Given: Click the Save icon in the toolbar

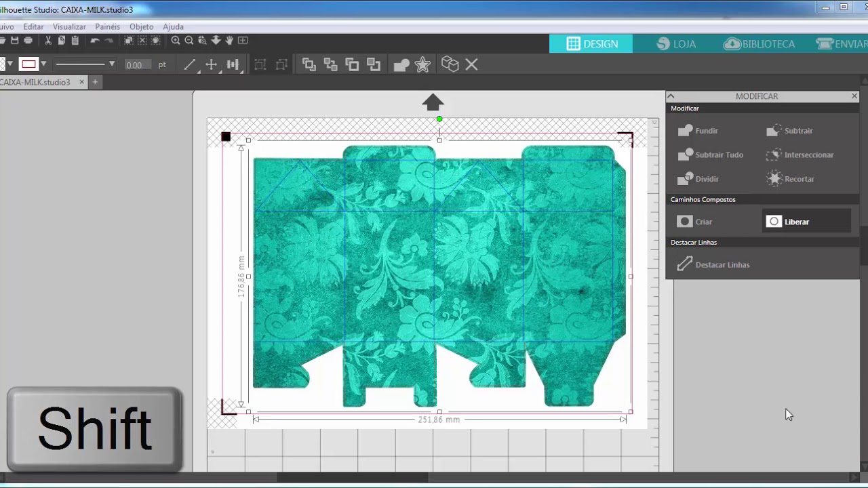Looking at the screenshot, I should pos(15,41).
